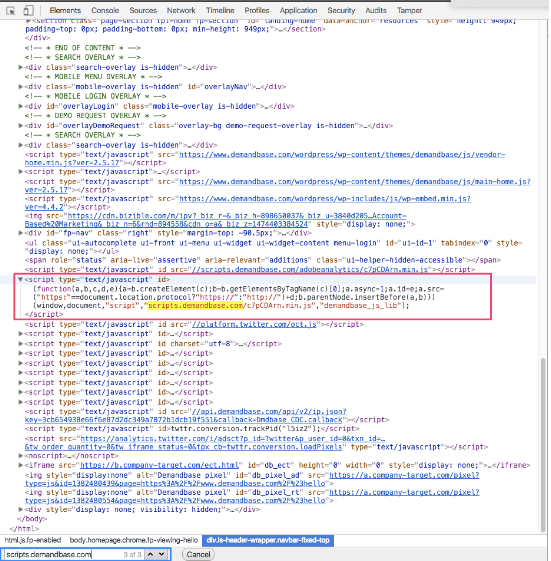Viewport: 551px width, 561px height.
Task: Select the twttr.conversion.trackPid script row
Action: (x=192, y=429)
